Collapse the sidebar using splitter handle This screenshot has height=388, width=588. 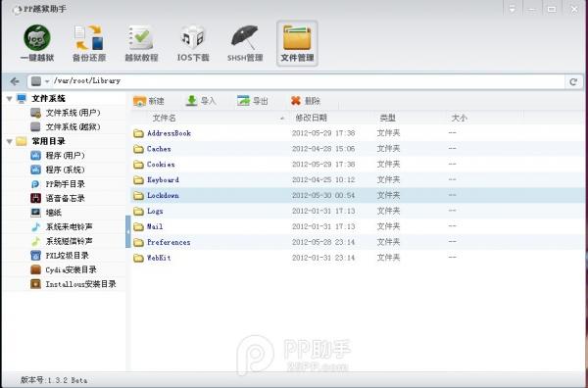[127, 231]
